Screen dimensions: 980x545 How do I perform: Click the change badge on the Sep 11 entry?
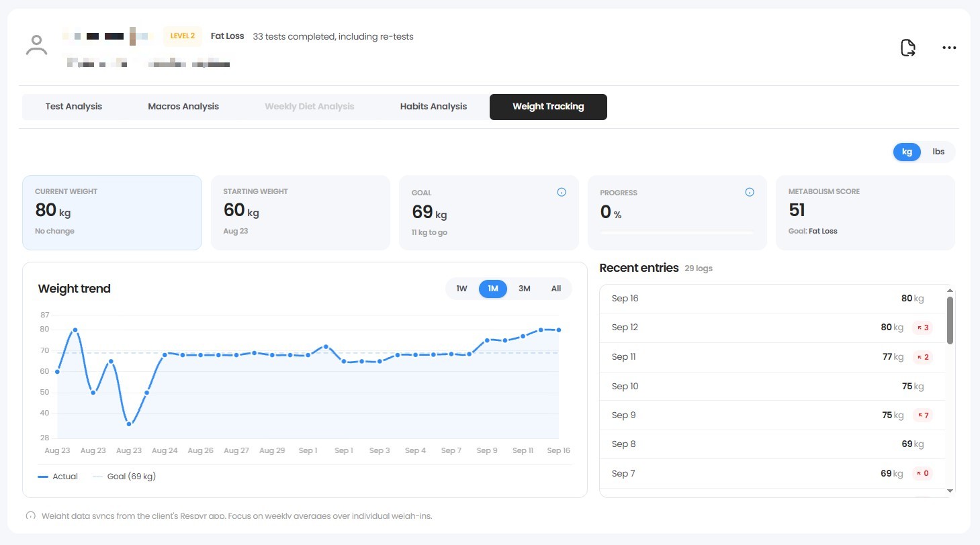tap(922, 357)
